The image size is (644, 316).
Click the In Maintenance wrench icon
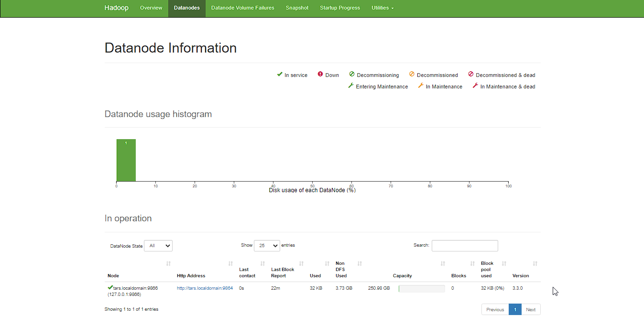pyautogui.click(x=421, y=86)
